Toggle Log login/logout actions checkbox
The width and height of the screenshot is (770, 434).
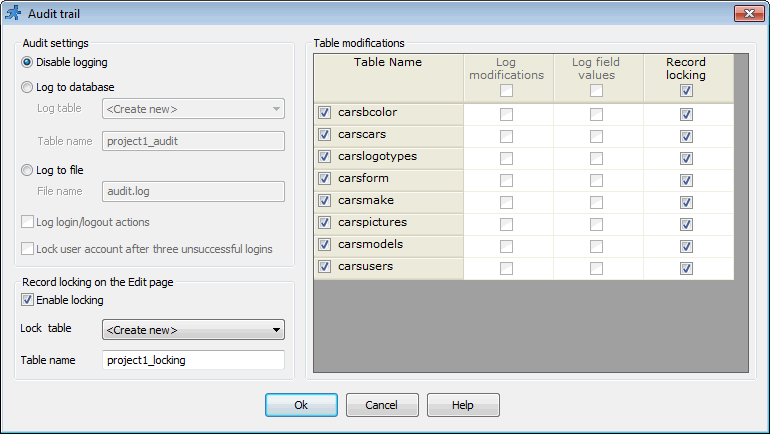point(28,222)
